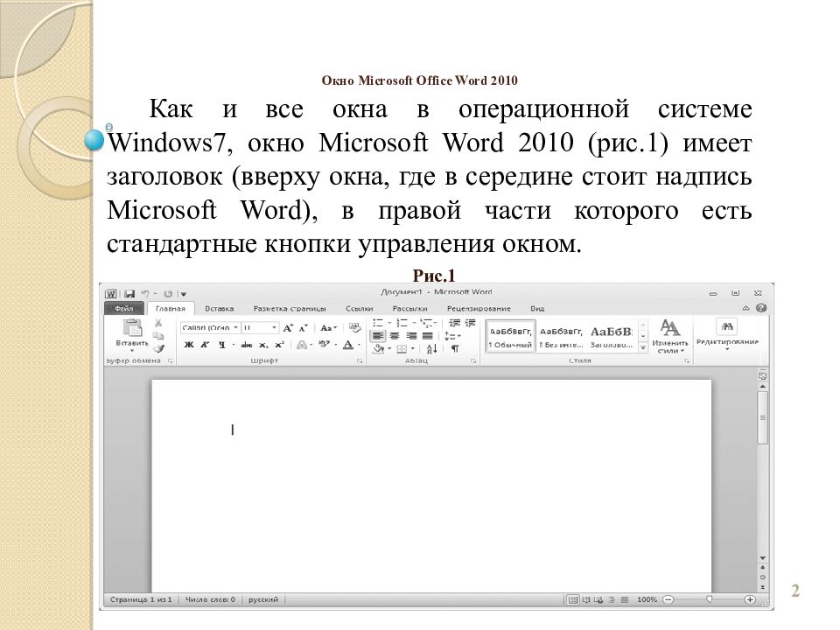Image resolution: width=840 pixels, height=630 pixels.
Task: Expand the styles gallery More arrow
Action: pyautogui.click(x=643, y=348)
